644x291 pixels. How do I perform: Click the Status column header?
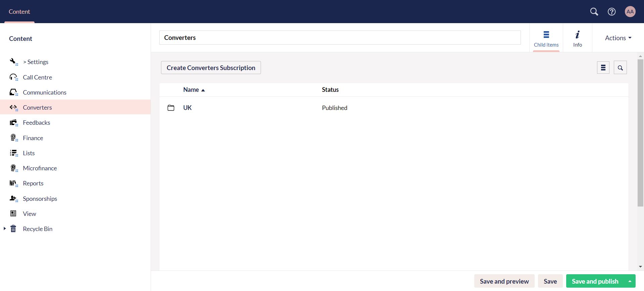330,90
